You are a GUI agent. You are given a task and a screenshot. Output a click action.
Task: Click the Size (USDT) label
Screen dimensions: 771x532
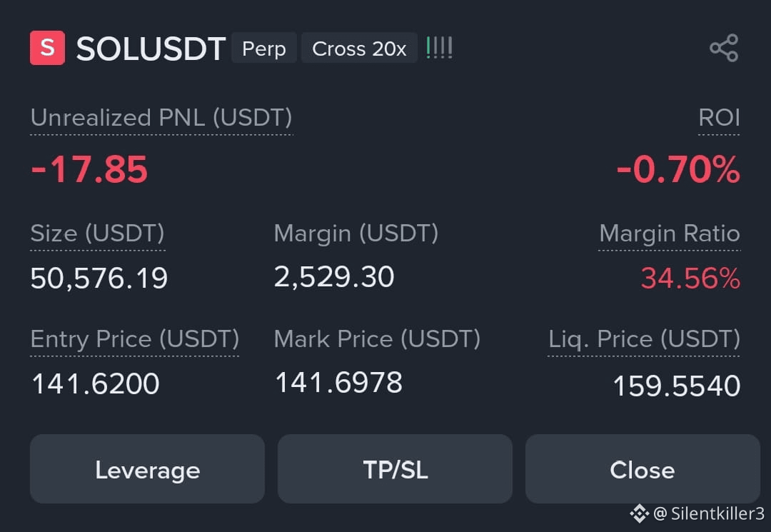point(97,234)
